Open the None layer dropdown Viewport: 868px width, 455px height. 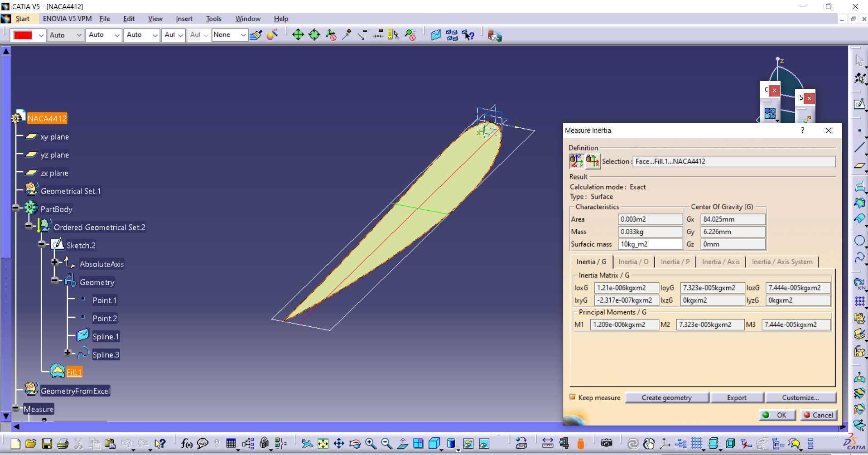[243, 35]
